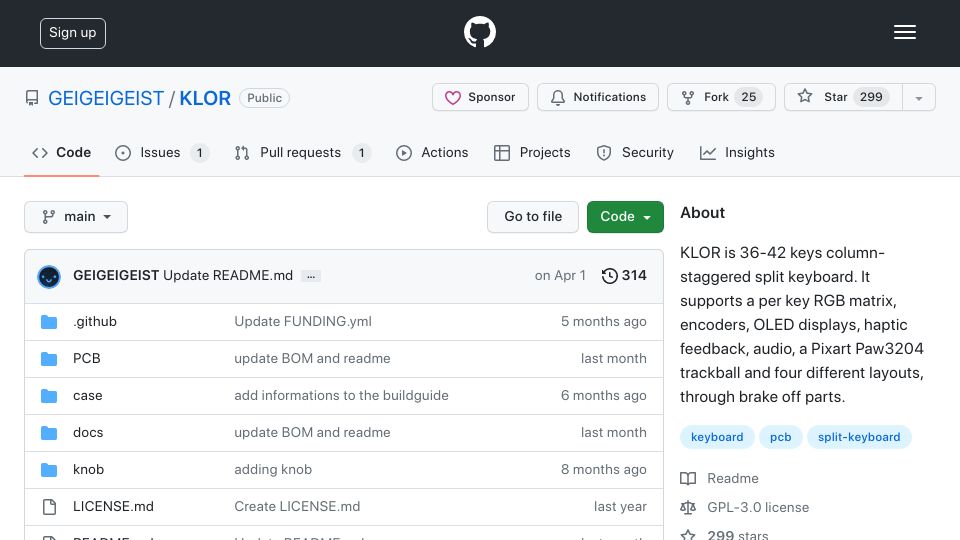Image resolution: width=960 pixels, height=540 pixels.
Task: Open PCB row's update BOM and readme commit
Action: [x=312, y=358]
